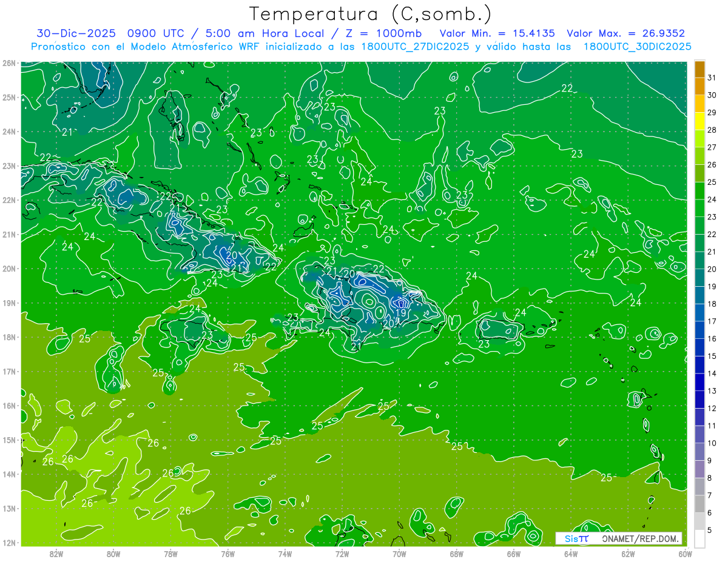Click the latitude axis label "25N"
This screenshot has height=562, width=728.
coord(9,97)
